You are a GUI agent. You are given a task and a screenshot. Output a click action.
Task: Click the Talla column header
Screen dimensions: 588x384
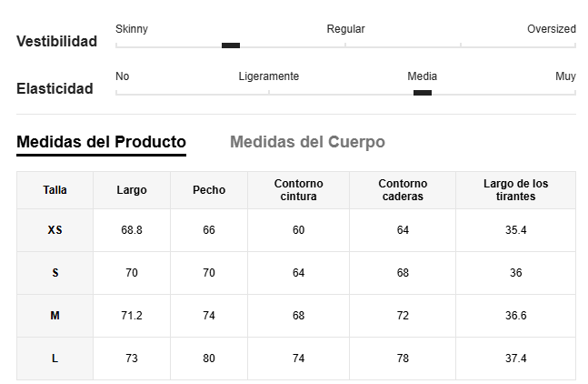(x=55, y=190)
